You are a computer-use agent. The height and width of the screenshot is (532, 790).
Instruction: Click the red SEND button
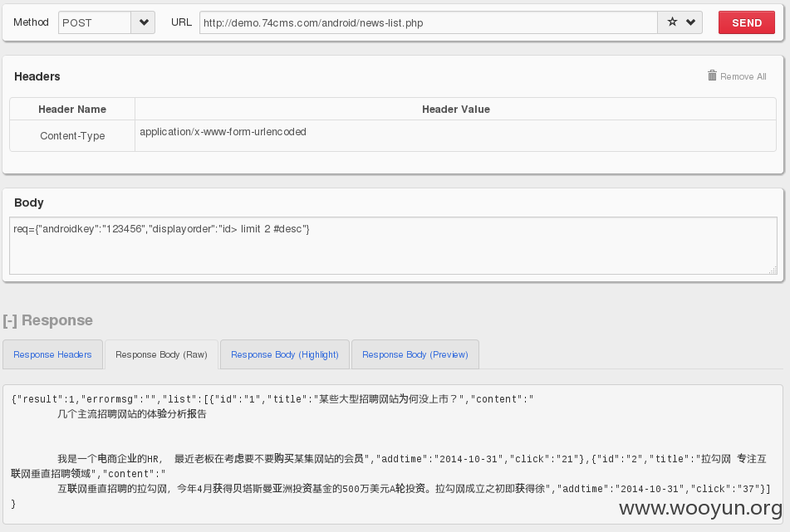pyautogui.click(x=746, y=22)
